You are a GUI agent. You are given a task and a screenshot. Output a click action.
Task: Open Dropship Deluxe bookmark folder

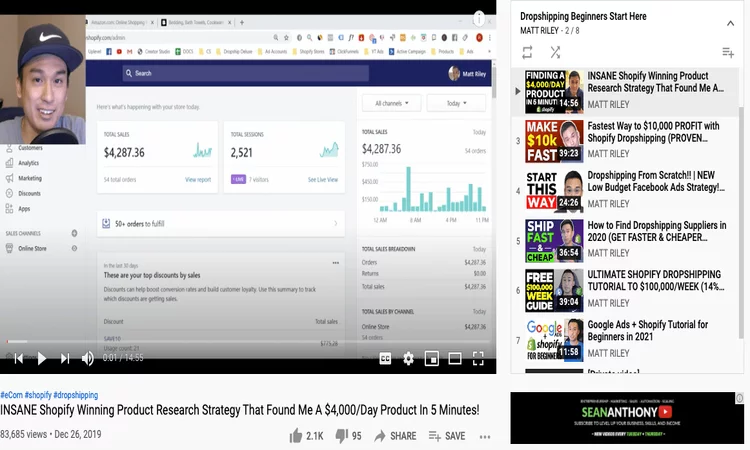[234, 52]
